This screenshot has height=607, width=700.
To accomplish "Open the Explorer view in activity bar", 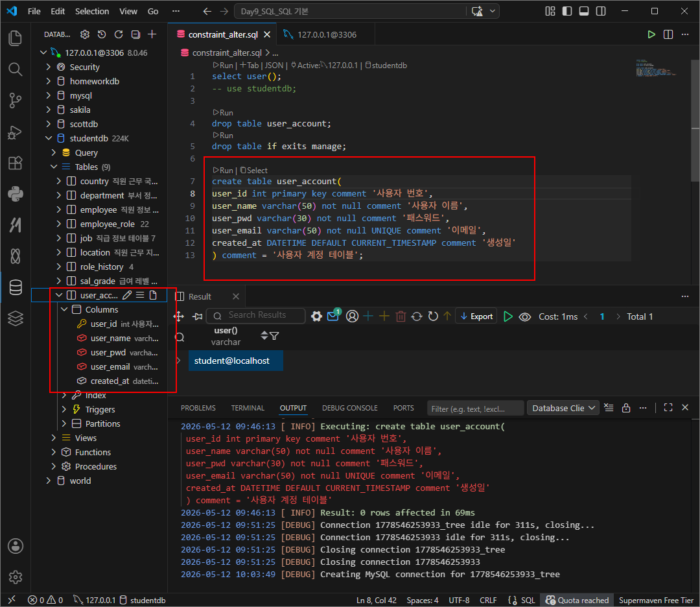I will click(x=15, y=38).
